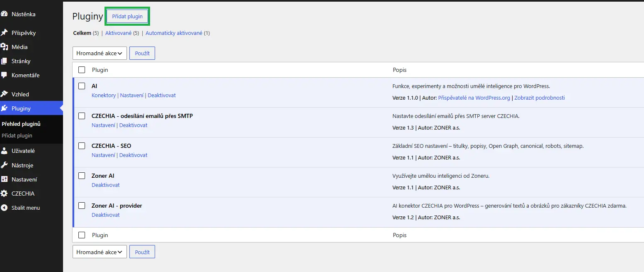Open the bottom Hromadné akce dropdown
644x272 pixels.
100,252
